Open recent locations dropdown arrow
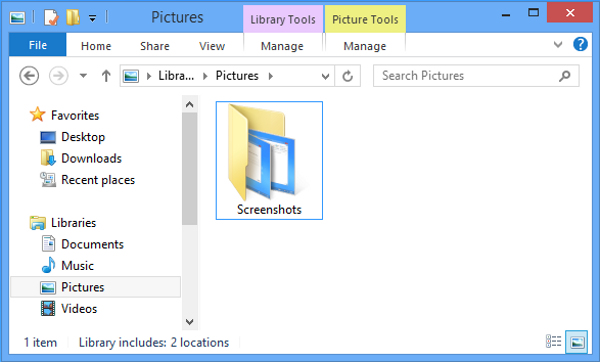 tap(83, 76)
